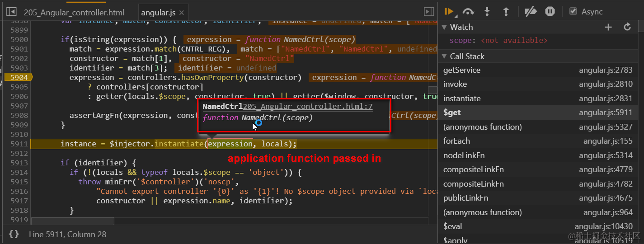Toggle the debugger sidebar pane icon
Image resolution: width=644 pixels, height=244 pixels.
click(428, 12)
